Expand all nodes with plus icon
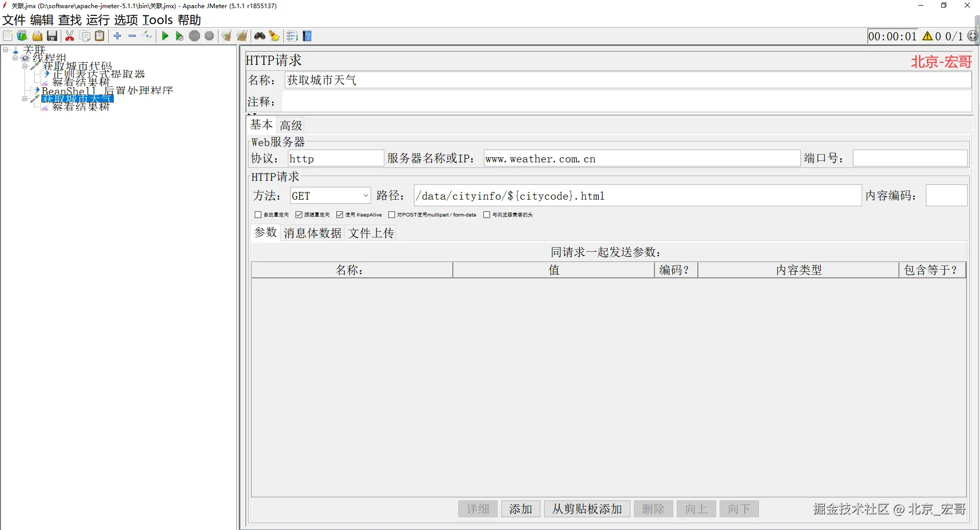This screenshot has width=980, height=530. pyautogui.click(x=117, y=36)
